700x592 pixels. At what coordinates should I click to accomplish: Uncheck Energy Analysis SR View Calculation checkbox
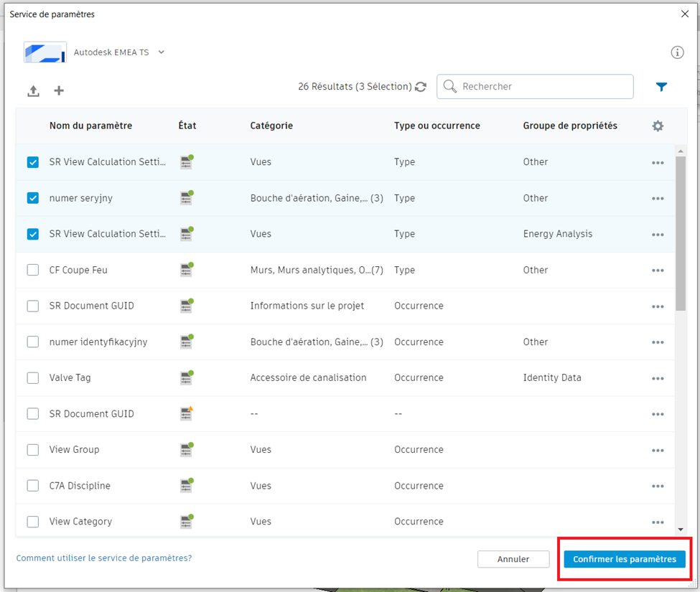click(x=32, y=234)
